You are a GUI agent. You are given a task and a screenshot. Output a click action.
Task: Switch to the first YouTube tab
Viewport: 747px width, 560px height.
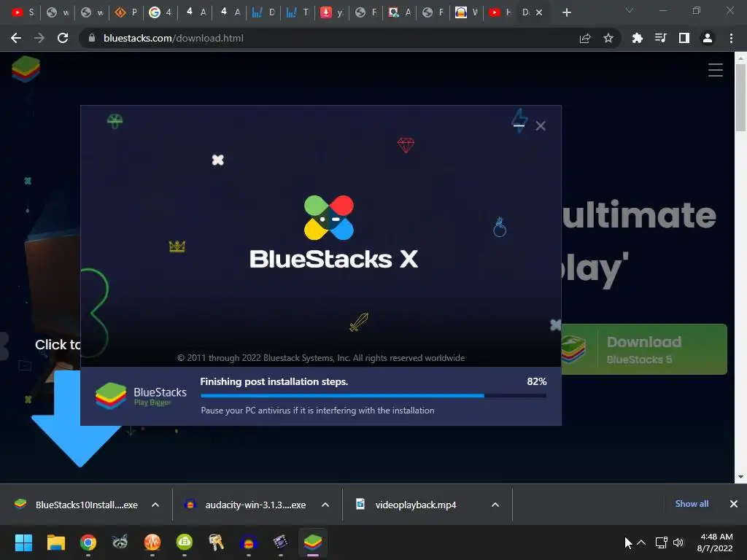tap(23, 12)
